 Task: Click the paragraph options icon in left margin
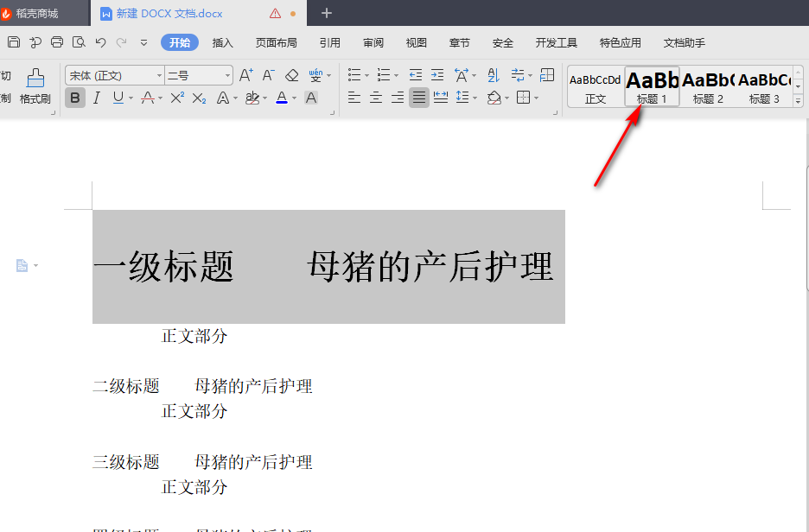click(22, 265)
